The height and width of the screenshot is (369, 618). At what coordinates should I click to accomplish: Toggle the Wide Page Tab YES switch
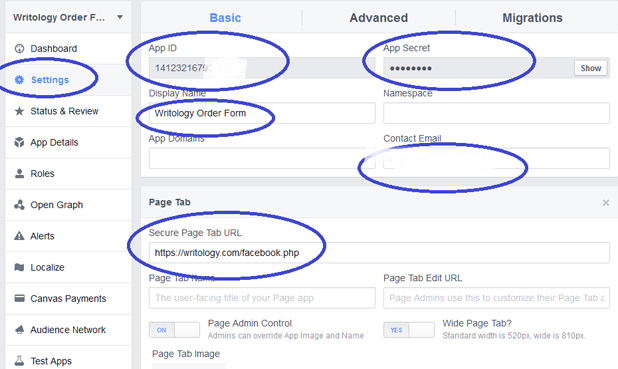point(409,330)
